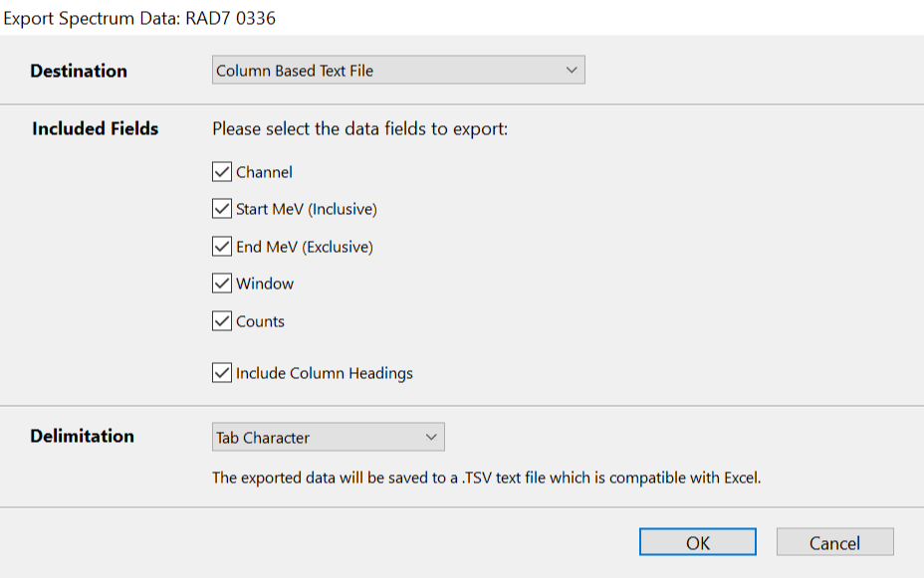Confirm the export with the OK button

(698, 542)
